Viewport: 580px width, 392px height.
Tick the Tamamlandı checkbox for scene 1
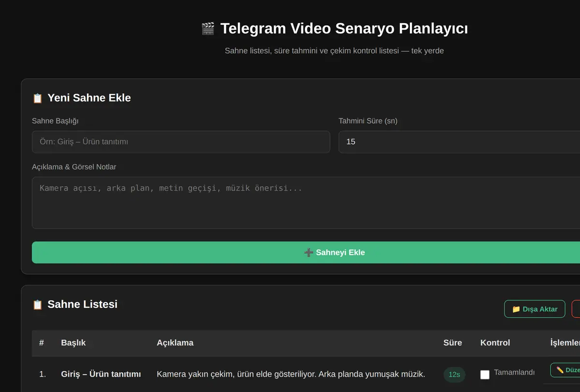click(485, 375)
